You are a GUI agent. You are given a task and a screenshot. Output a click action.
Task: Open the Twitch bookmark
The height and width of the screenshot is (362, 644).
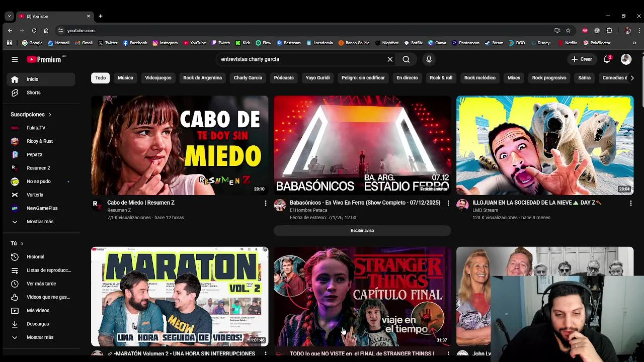click(221, 43)
